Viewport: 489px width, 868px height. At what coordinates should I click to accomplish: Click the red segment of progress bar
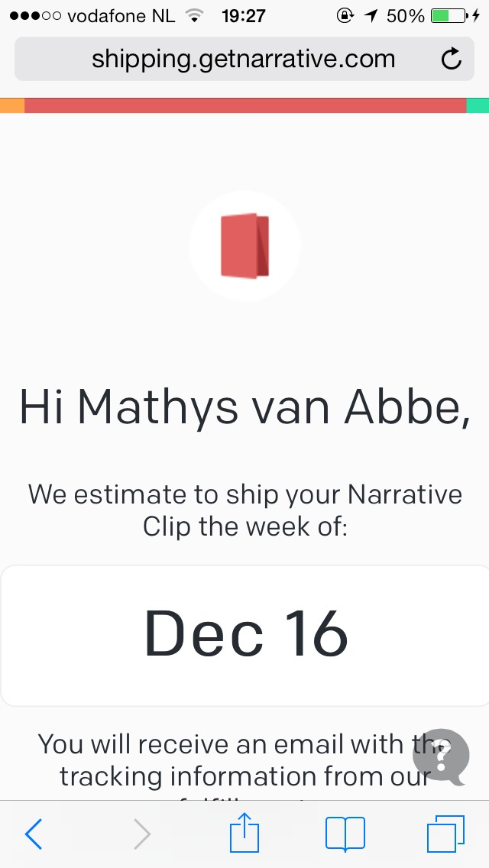(244, 105)
